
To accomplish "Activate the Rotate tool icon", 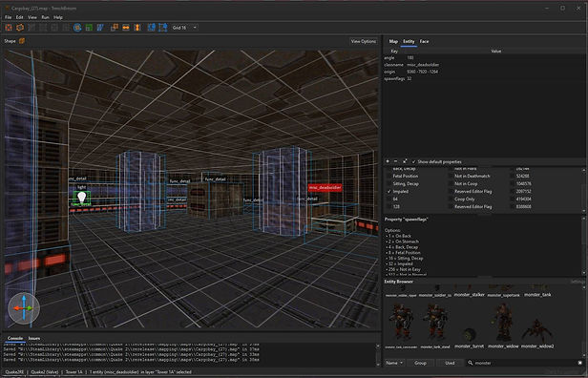I will pos(77,28).
